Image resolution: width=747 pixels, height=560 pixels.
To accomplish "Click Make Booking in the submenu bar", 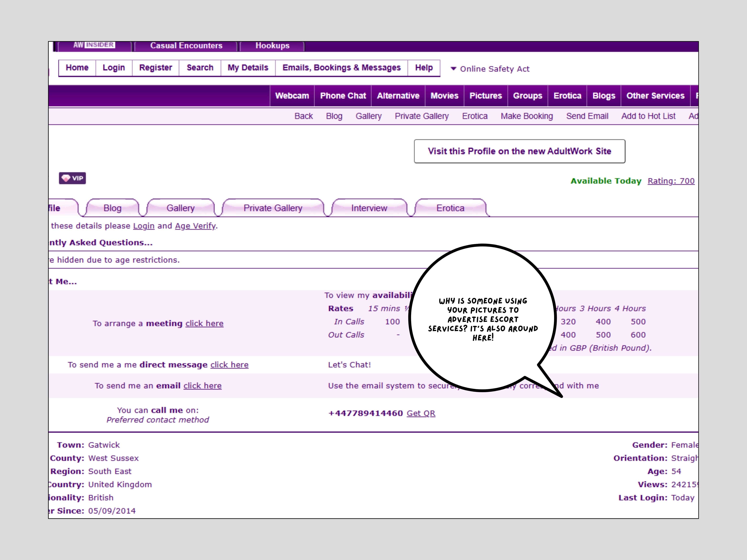I will coord(527,116).
